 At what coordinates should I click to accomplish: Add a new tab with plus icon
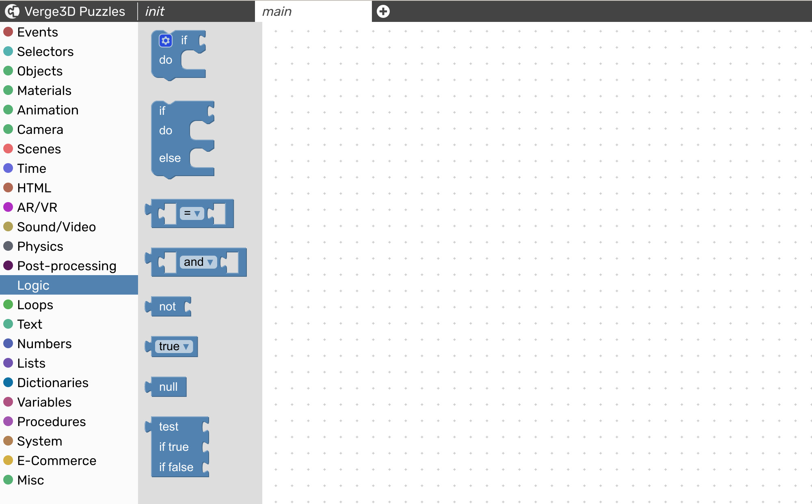coord(383,11)
